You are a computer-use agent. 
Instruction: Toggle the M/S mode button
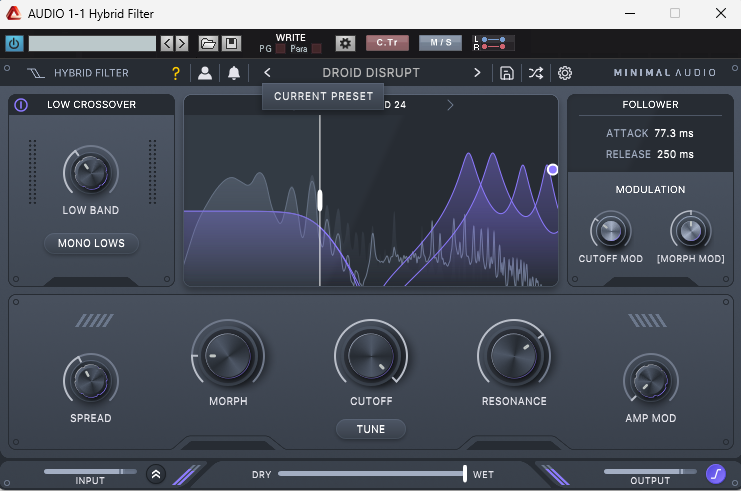point(440,43)
